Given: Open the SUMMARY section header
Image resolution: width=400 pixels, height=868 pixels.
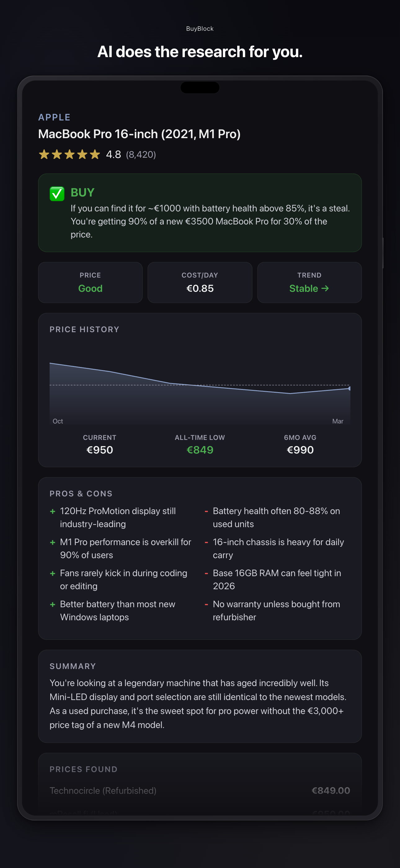Looking at the screenshot, I should coord(73,666).
